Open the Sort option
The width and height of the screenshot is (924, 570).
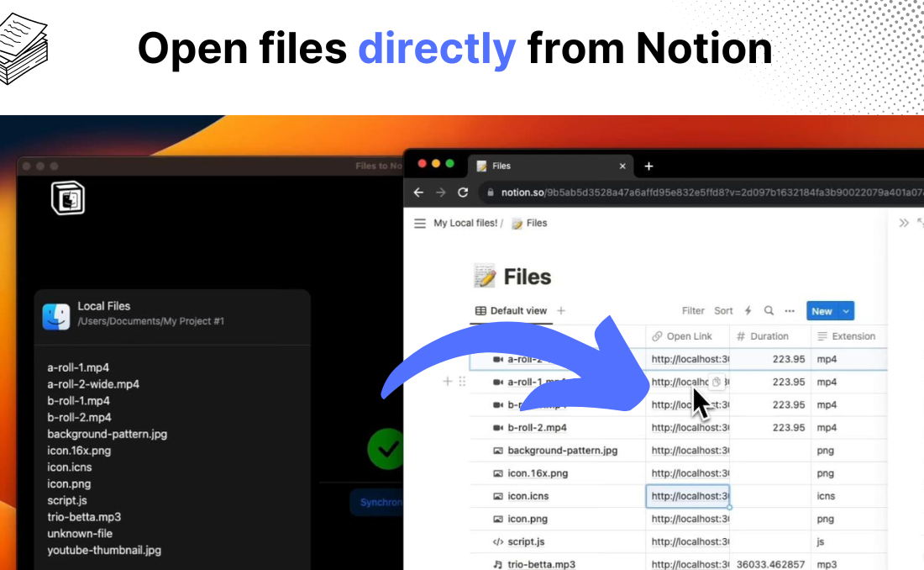(723, 311)
